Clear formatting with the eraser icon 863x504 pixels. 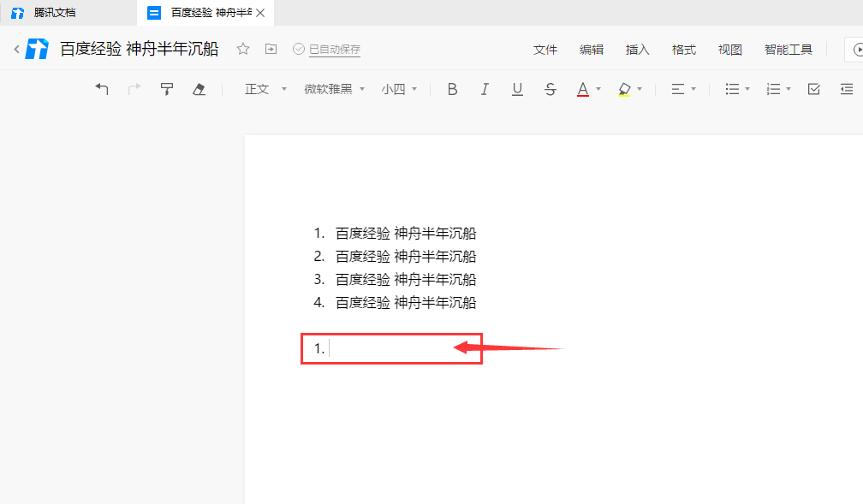pos(199,88)
